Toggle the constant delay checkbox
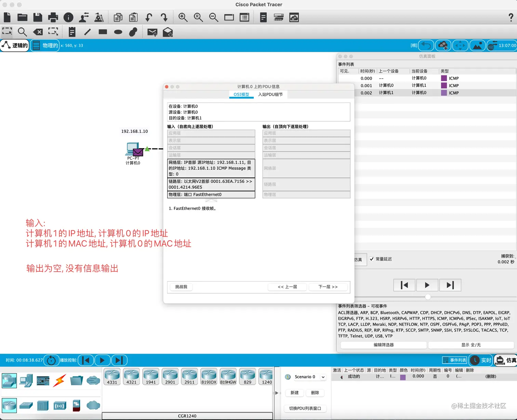Viewport: 517px width, 420px height. pos(372,259)
